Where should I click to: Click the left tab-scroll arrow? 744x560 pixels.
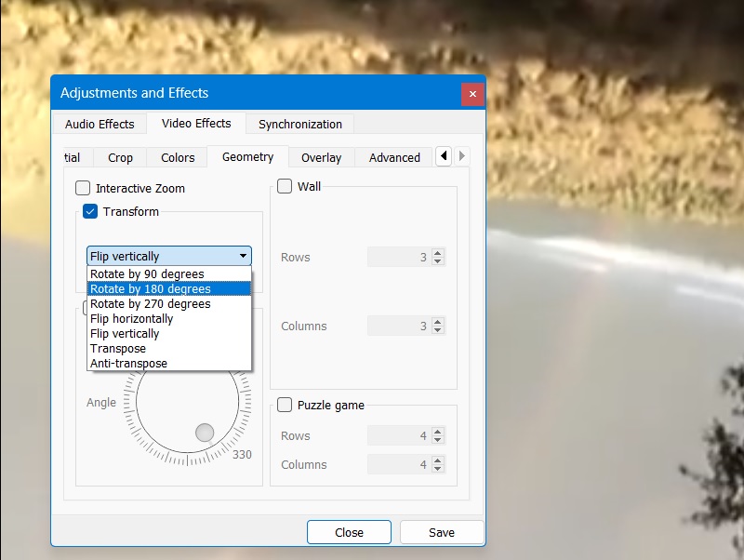click(x=443, y=156)
